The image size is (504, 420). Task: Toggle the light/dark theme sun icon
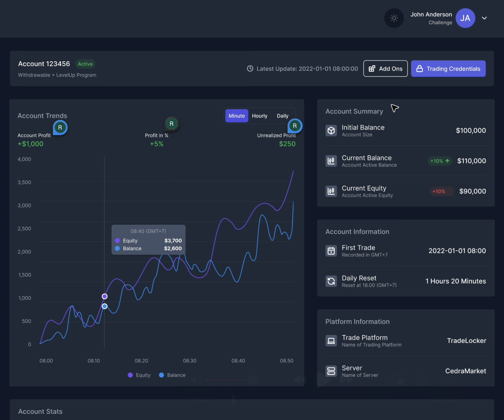click(394, 18)
